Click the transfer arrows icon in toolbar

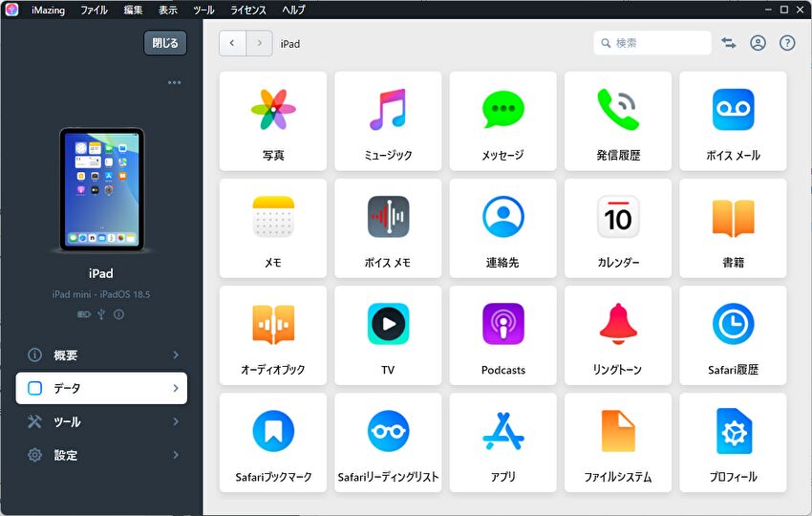coord(729,43)
